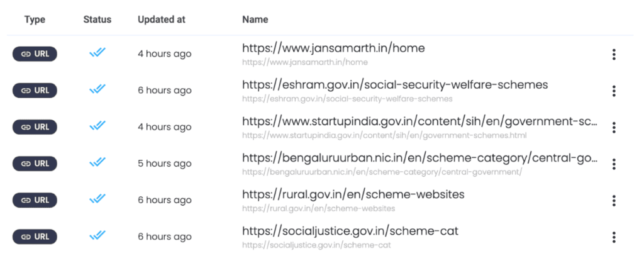
Task: Open three-dot menu for rural.gov.in row
Action: point(614,201)
